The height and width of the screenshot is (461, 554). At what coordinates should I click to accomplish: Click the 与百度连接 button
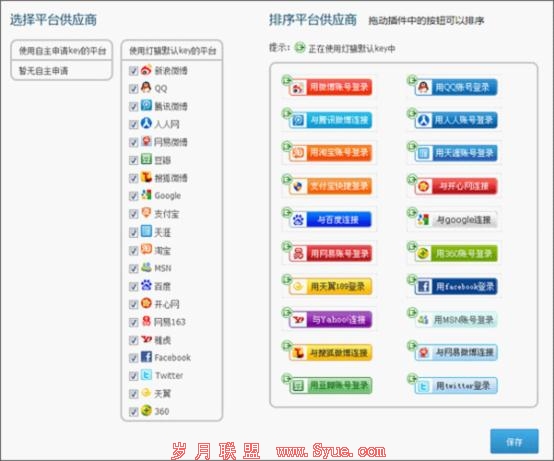pos(330,220)
